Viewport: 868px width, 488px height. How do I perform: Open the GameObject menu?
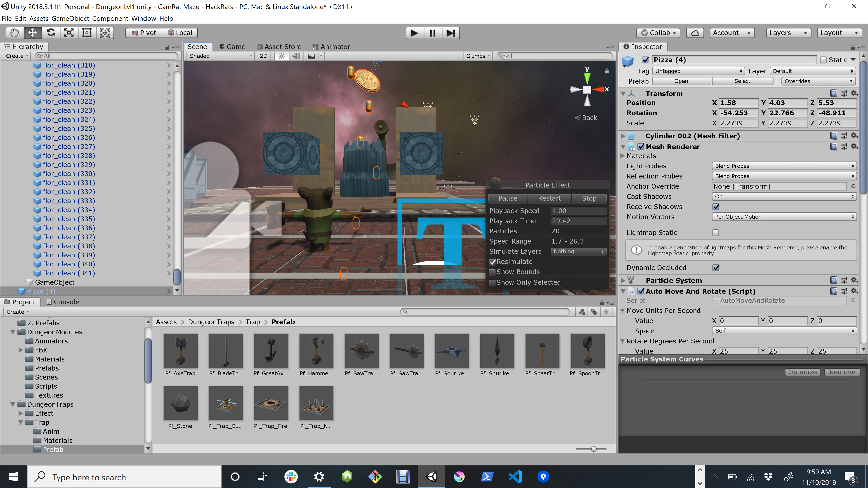click(x=70, y=19)
